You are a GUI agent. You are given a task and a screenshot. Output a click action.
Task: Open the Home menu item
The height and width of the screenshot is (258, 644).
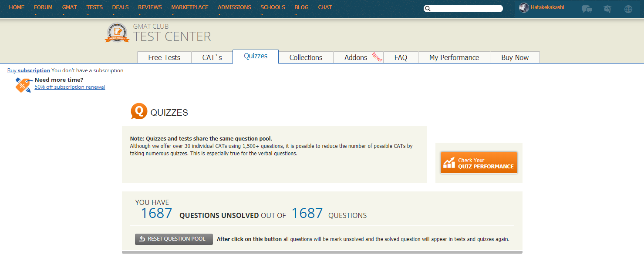tap(17, 7)
